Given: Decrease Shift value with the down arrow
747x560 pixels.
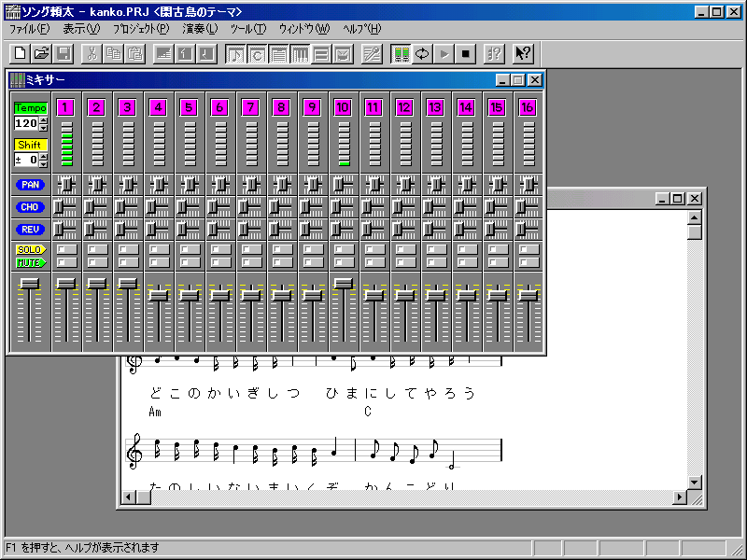Looking at the screenshot, I should [44, 164].
